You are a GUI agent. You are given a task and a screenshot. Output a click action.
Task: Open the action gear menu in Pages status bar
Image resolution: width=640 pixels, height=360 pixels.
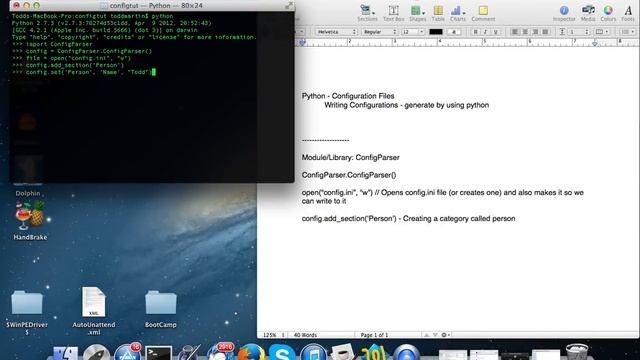coord(446,335)
